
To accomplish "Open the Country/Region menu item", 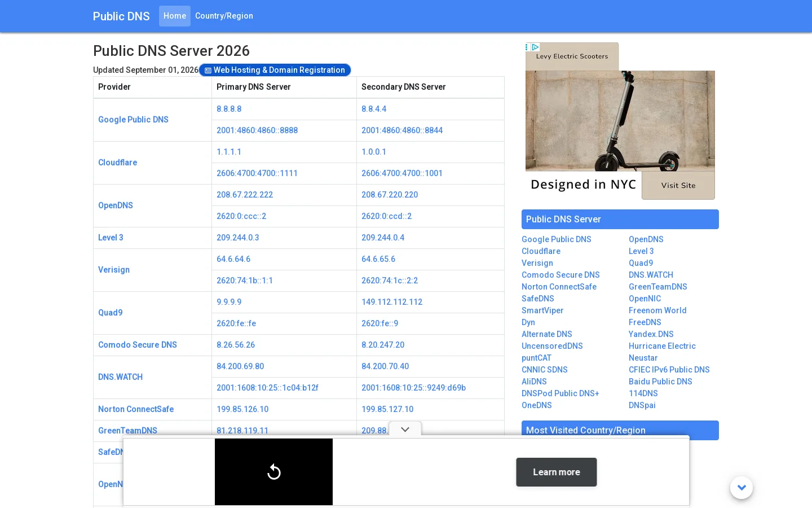I will click(x=224, y=16).
